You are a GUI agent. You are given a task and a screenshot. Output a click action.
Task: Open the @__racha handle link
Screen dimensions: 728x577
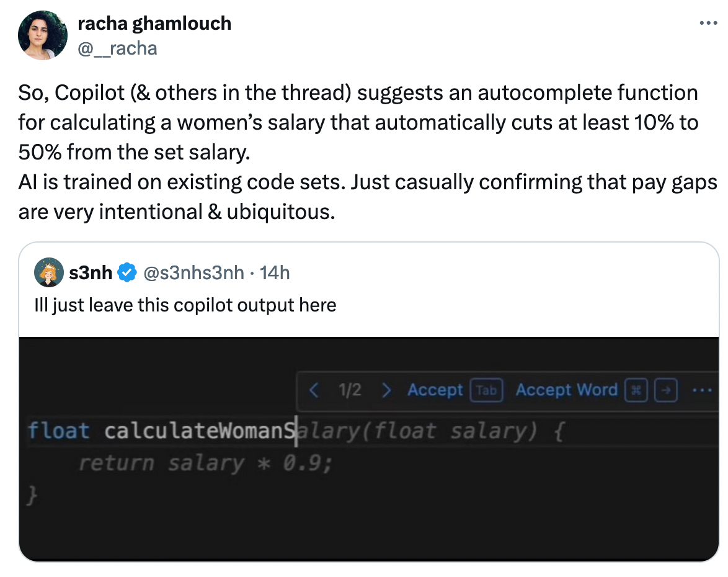117,48
